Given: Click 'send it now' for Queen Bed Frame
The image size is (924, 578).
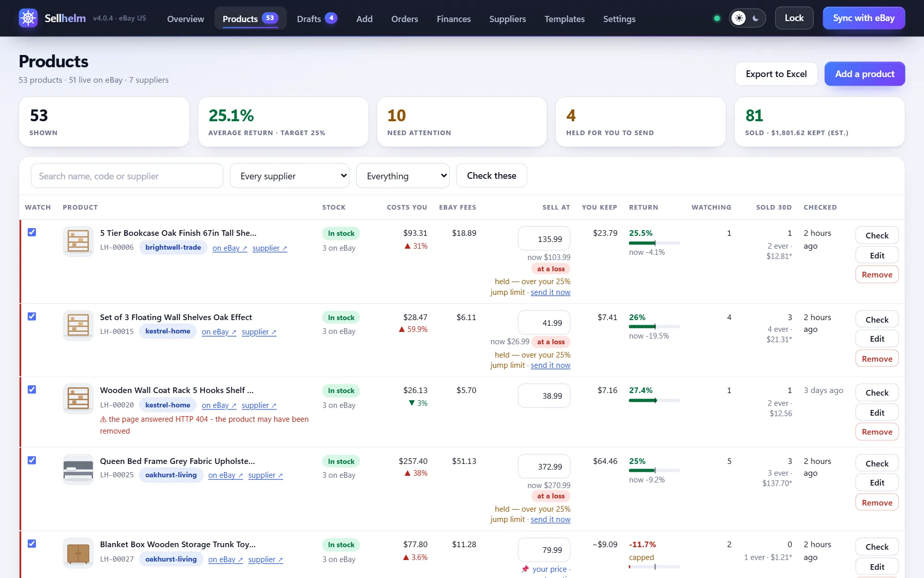Looking at the screenshot, I should click(x=550, y=519).
